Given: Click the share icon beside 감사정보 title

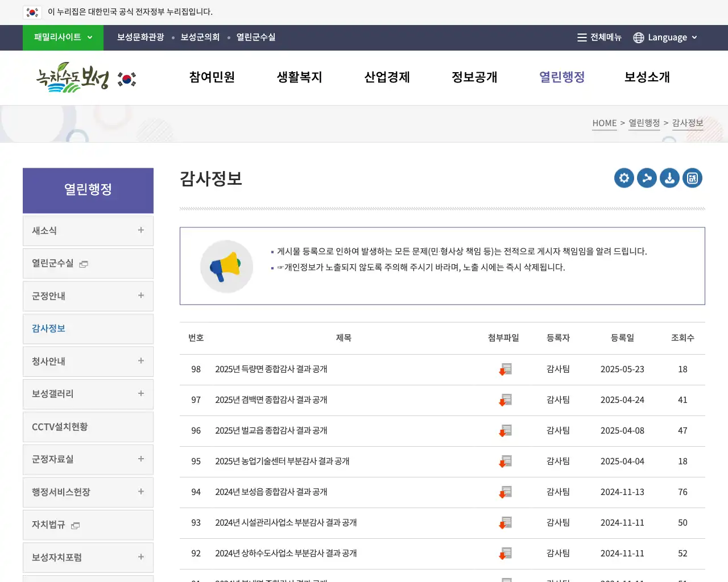Looking at the screenshot, I should 647,178.
